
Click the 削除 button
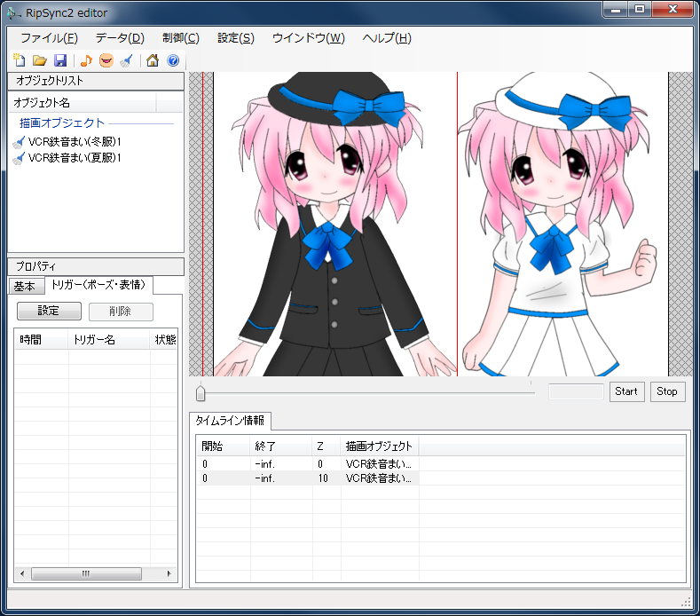[121, 312]
